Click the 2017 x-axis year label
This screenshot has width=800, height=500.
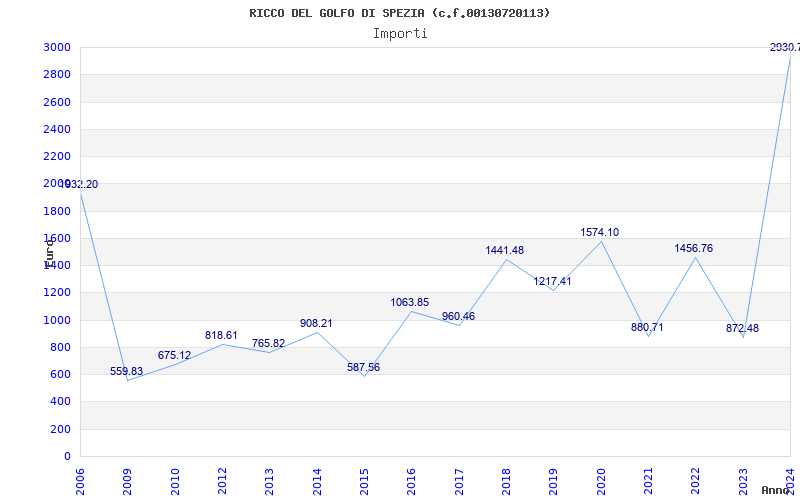click(459, 482)
